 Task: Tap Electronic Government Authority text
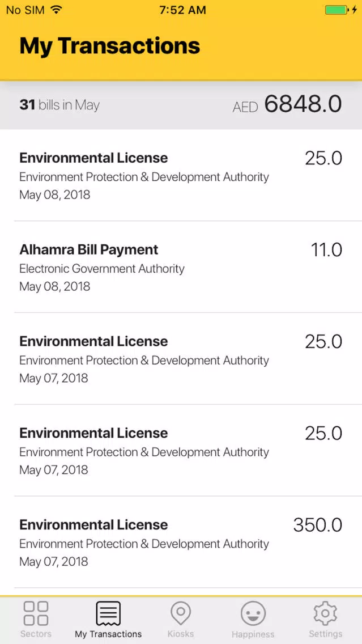click(x=102, y=269)
